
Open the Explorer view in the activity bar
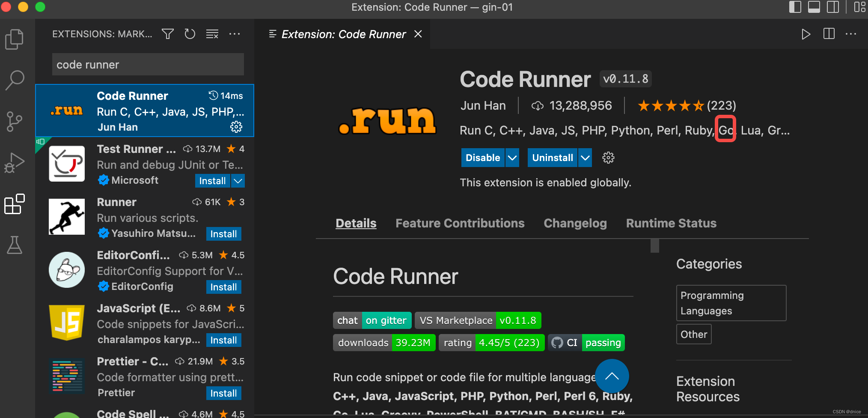coord(15,39)
